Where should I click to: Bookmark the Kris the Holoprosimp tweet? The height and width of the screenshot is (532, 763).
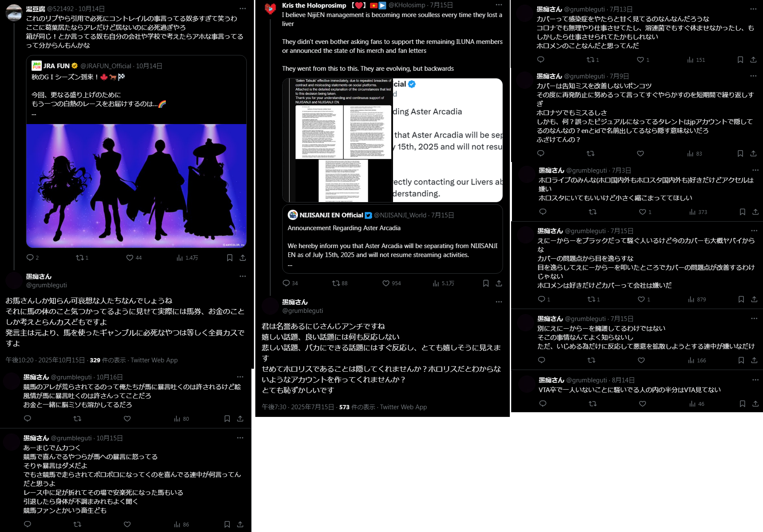pyautogui.click(x=486, y=283)
